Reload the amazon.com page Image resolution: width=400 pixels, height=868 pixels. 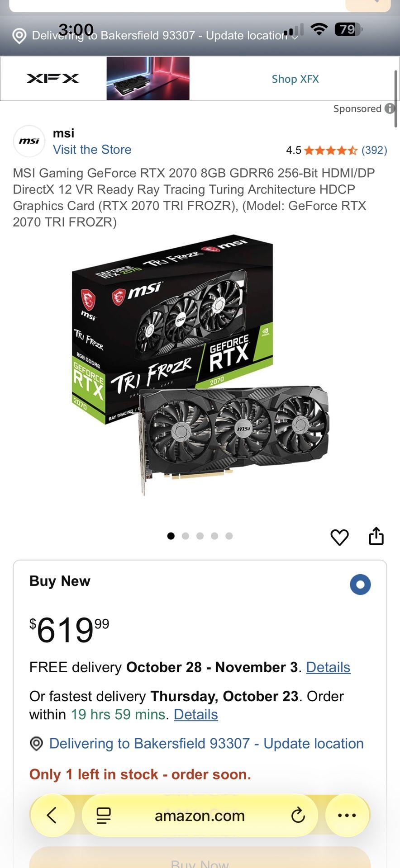pos(298,816)
